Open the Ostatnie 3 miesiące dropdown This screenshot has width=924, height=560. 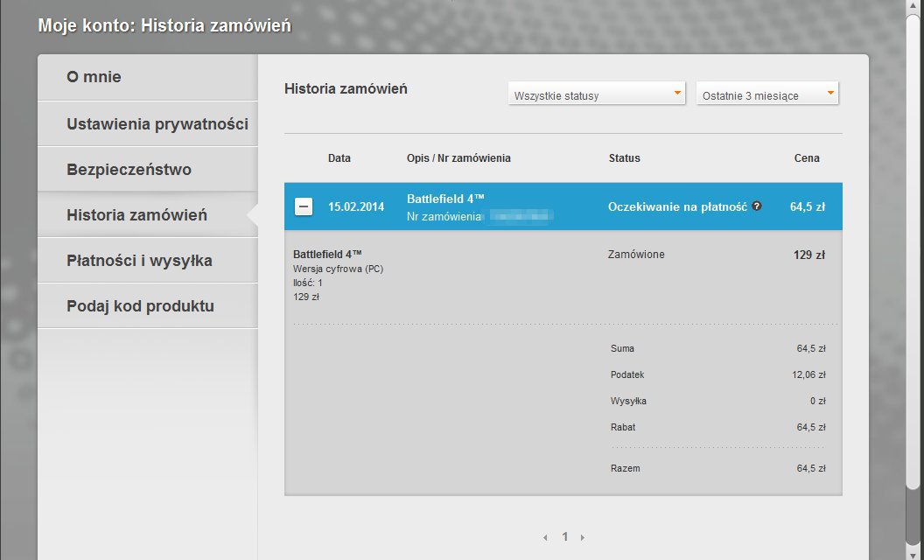click(x=767, y=94)
